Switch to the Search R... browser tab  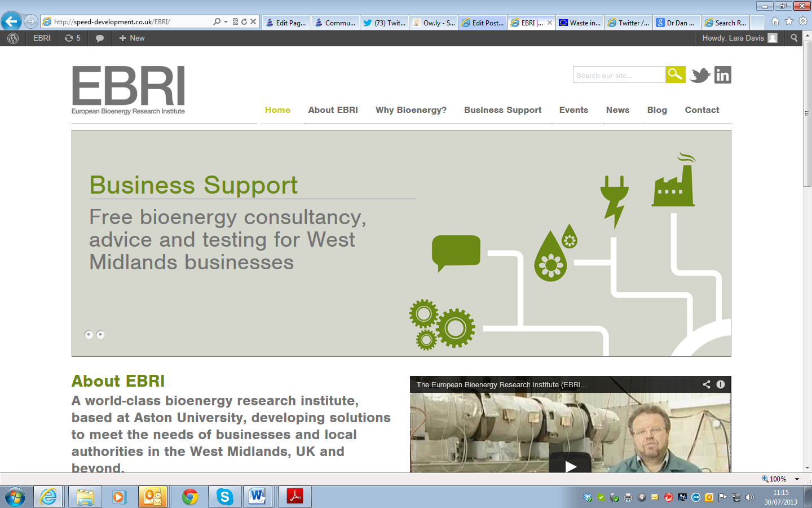[x=725, y=23]
